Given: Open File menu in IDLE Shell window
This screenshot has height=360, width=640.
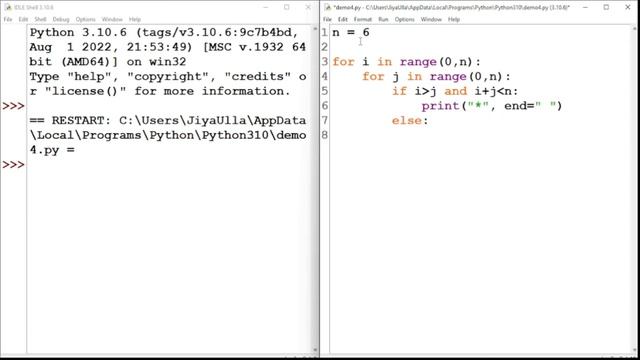Looking at the screenshot, I should [x=8, y=19].
